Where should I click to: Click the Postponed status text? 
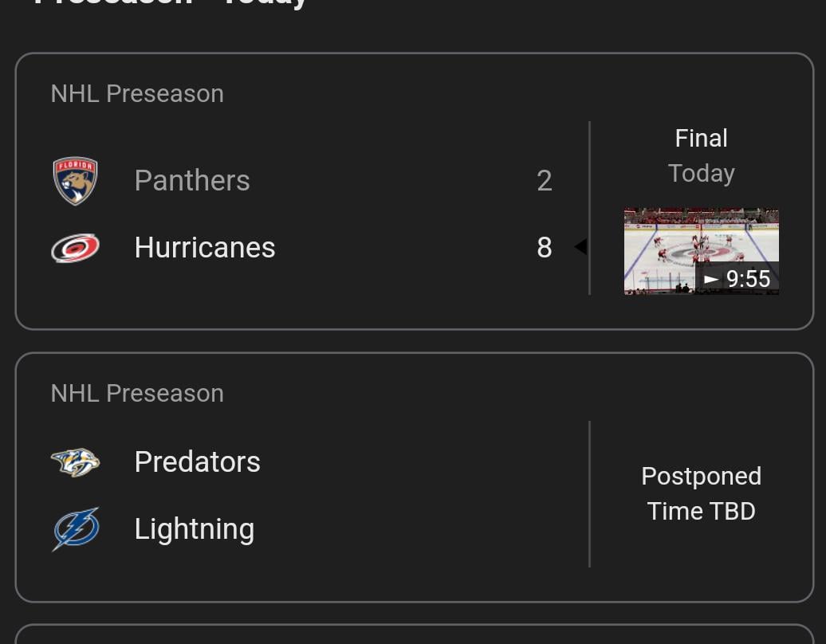[701, 477]
